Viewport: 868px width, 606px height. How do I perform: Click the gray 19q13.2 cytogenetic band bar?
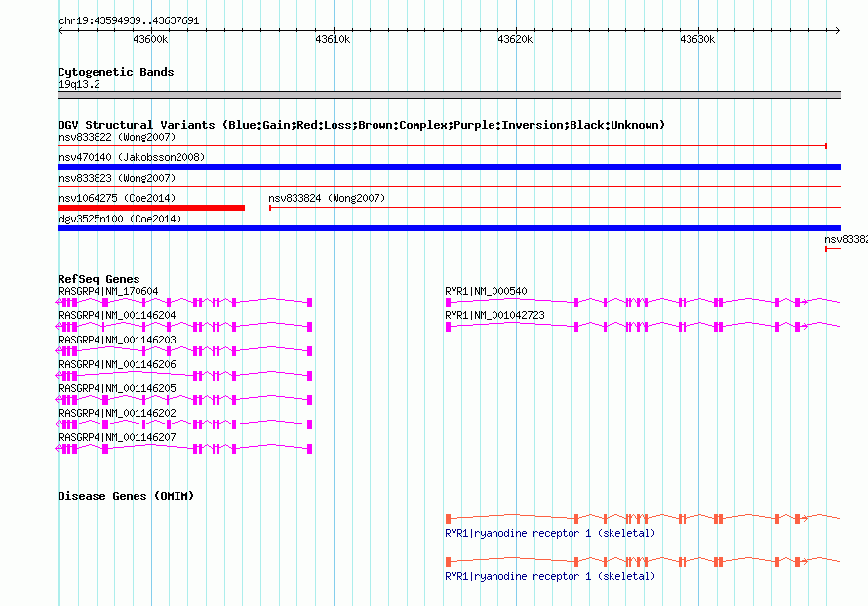coord(449,95)
